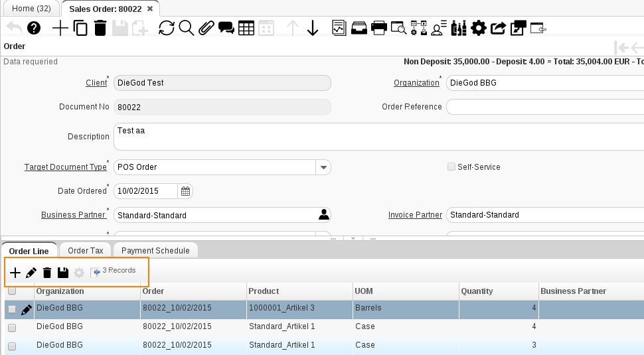644x355 pixels.
Task: Click into the Order Reference input field
Action: point(544,107)
